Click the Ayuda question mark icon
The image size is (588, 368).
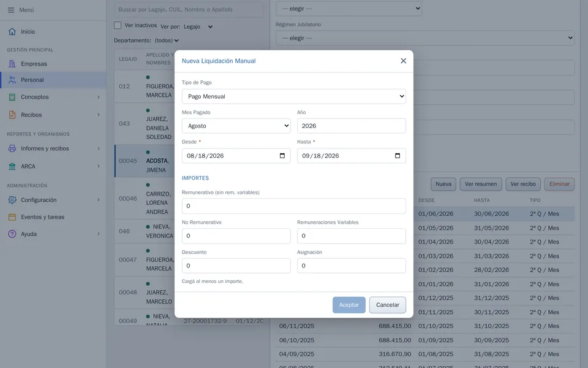coord(12,234)
